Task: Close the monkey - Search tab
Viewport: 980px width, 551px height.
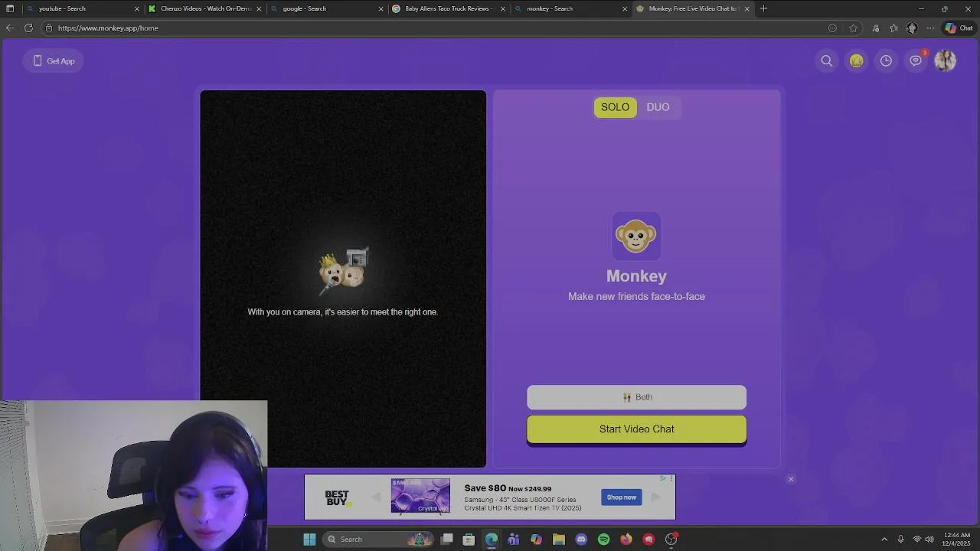Action: (x=625, y=9)
